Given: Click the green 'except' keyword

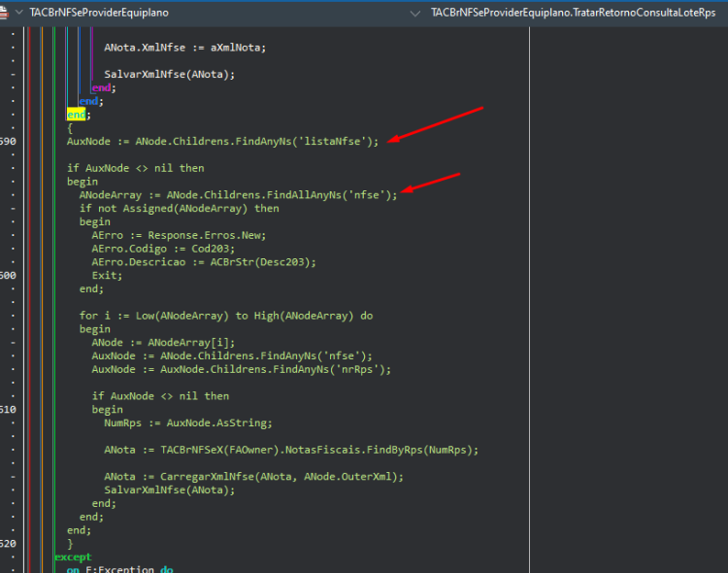Looking at the screenshot, I should tap(73, 556).
